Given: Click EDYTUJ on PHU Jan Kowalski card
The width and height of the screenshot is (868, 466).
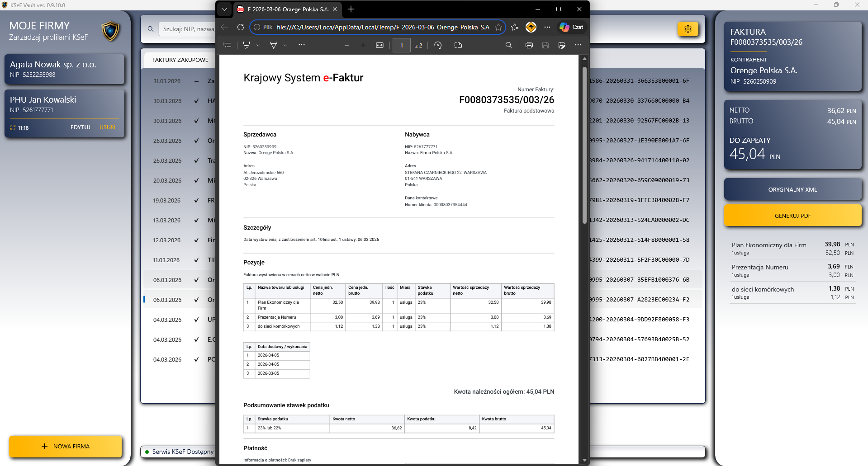Looking at the screenshot, I should point(81,127).
